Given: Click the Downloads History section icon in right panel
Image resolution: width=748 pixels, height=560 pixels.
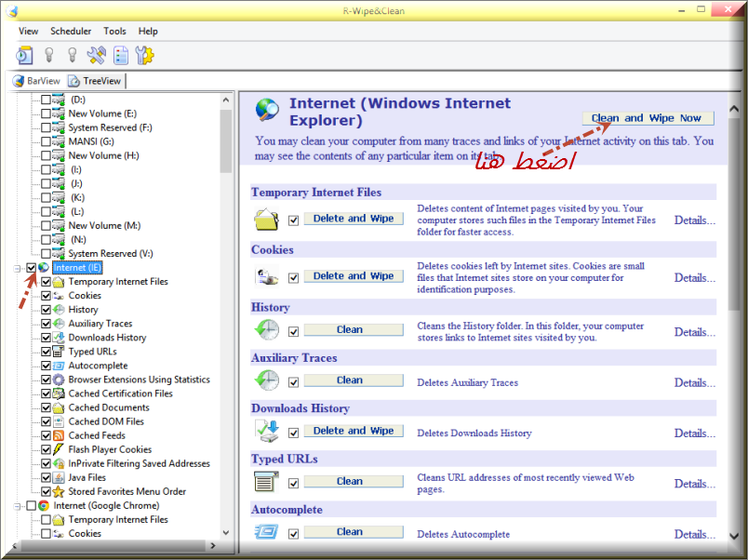Looking at the screenshot, I should pos(267,432).
